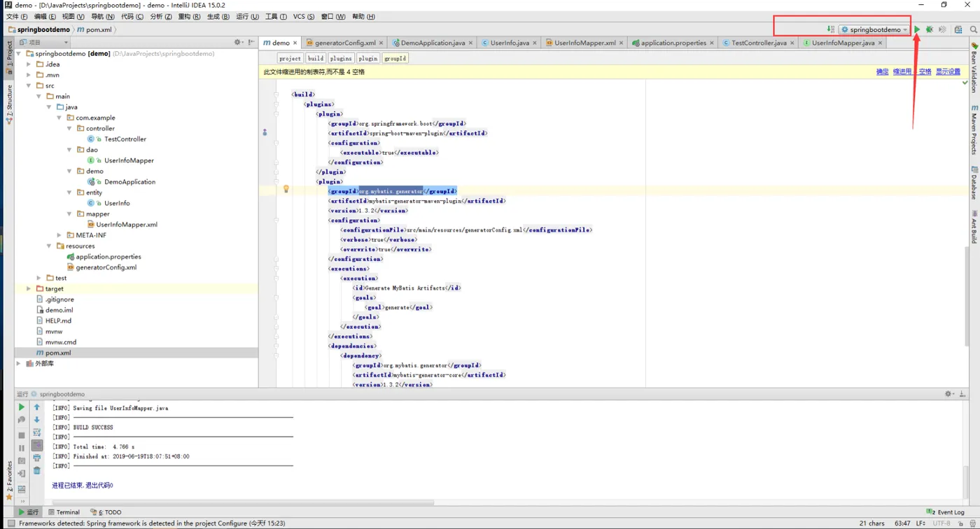Image resolution: width=980 pixels, height=529 pixels.
Task: Click the plugins breadcrumb button
Action: (x=341, y=58)
